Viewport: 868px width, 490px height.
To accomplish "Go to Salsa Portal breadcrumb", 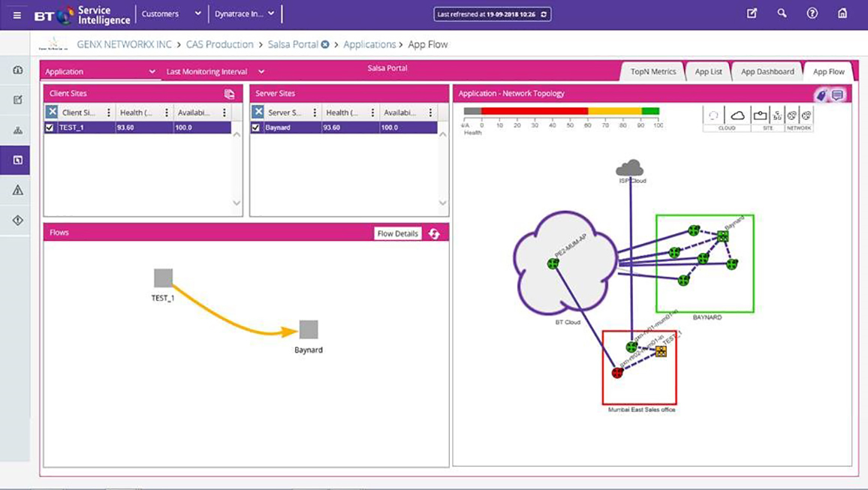I will coord(293,44).
